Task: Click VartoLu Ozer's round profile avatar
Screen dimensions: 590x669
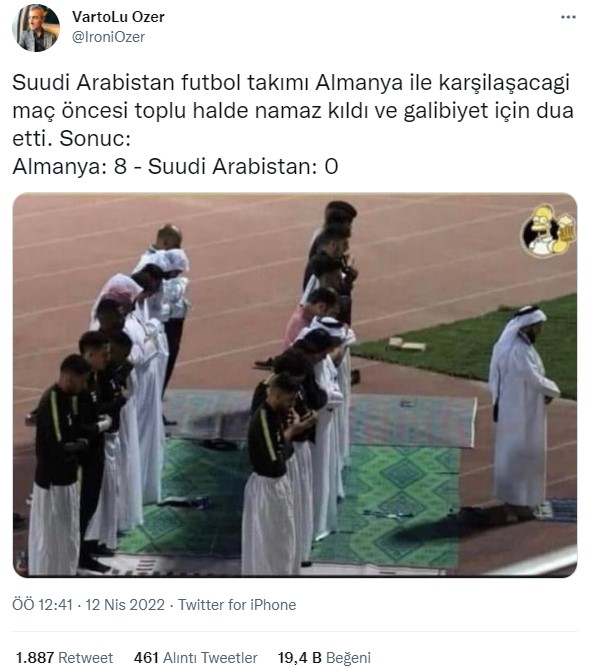Action: coord(36,28)
